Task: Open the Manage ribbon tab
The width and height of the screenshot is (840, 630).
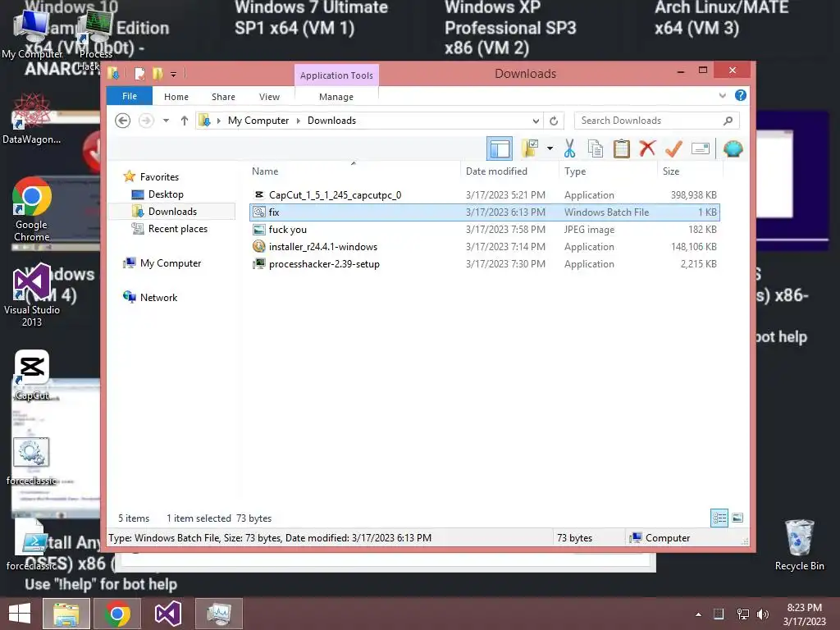Action: point(336,97)
